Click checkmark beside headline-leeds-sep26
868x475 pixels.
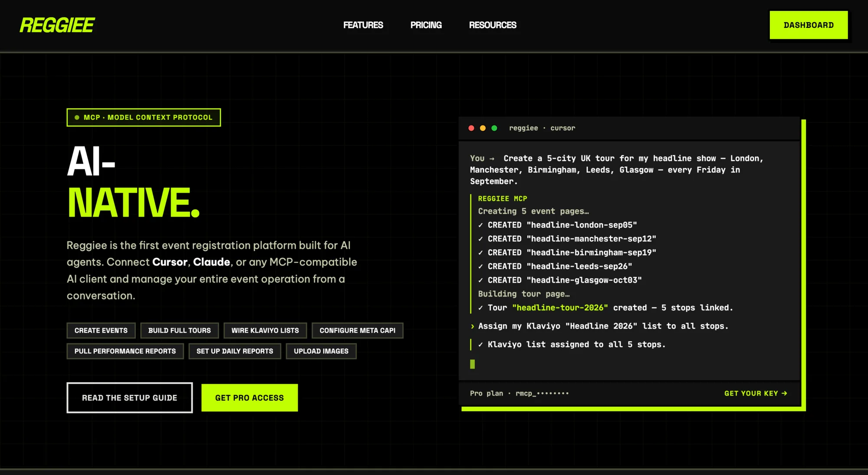(480, 267)
